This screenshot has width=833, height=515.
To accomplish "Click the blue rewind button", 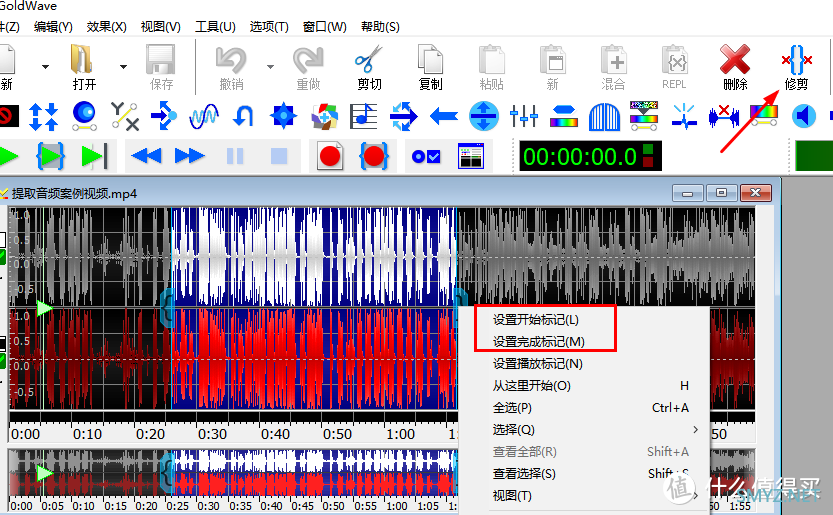I will pos(147,156).
